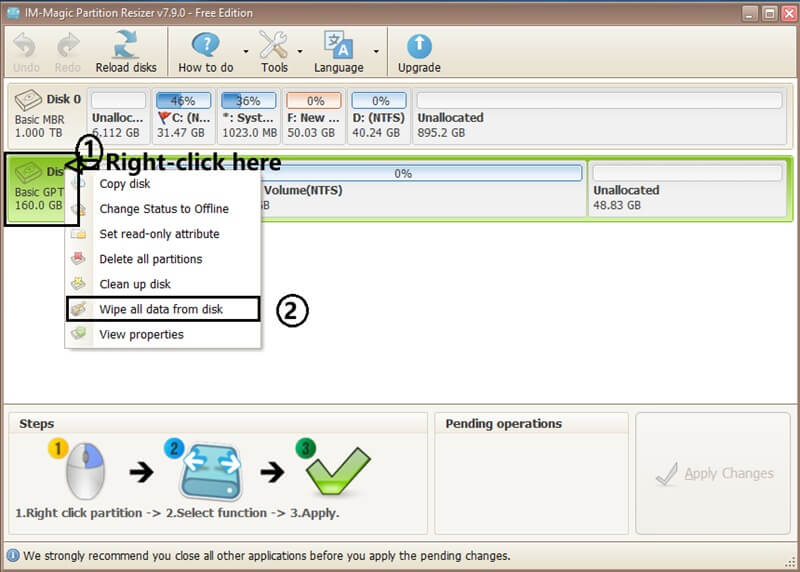Image resolution: width=800 pixels, height=572 pixels.
Task: Choose Set read-only attribute
Action: pyautogui.click(x=163, y=234)
